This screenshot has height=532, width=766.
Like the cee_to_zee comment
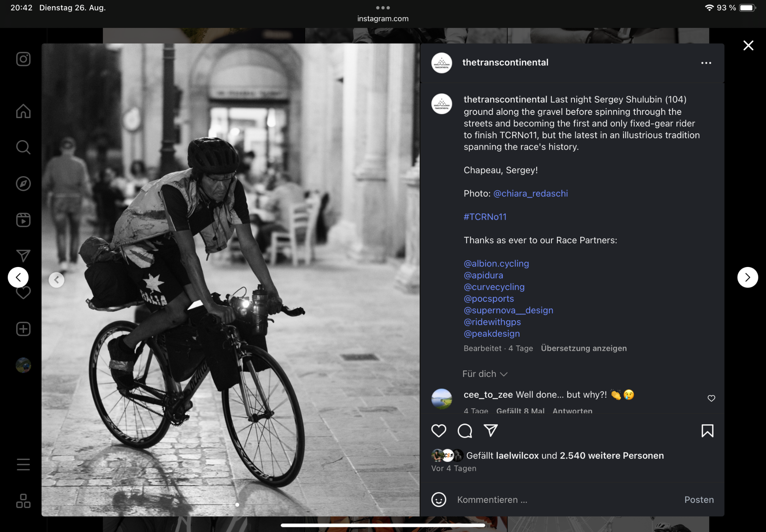711,398
